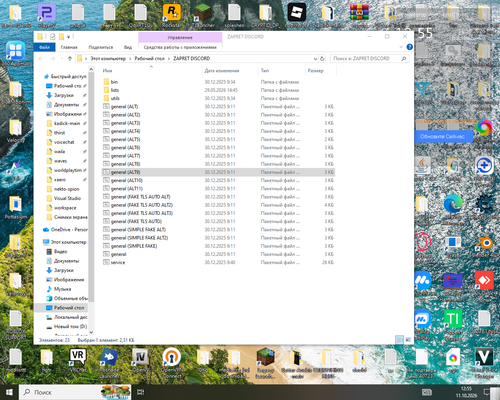
Task: Expand the ribbon with the chevron
Action: click(401, 47)
